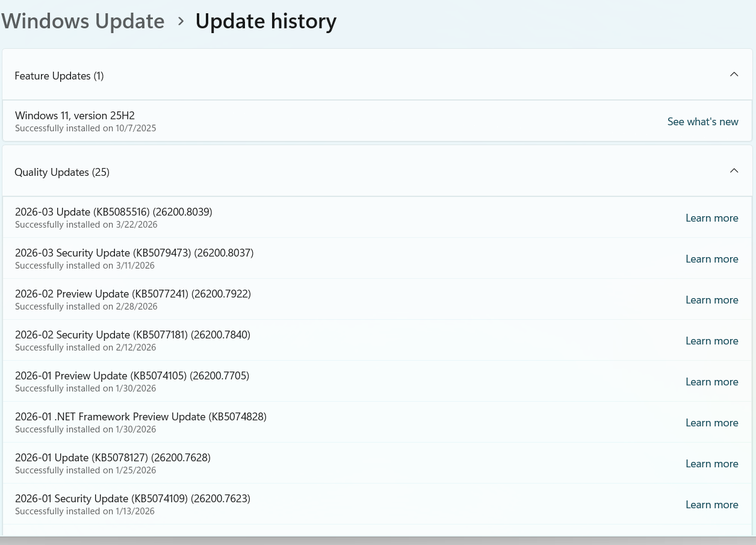Open Learn more for KB5074109 security update
Screen dimensions: 756x545
tap(711, 505)
